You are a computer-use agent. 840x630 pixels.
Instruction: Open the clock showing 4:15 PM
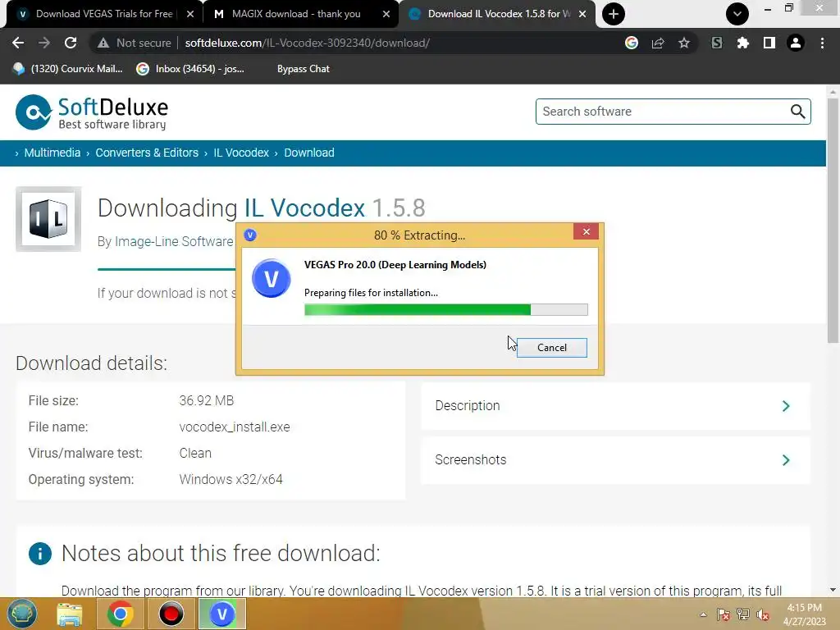804,614
